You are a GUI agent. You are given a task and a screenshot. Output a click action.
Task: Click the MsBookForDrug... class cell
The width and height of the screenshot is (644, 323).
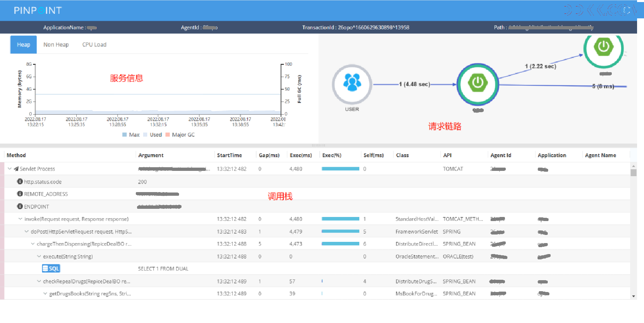pyautogui.click(x=416, y=294)
